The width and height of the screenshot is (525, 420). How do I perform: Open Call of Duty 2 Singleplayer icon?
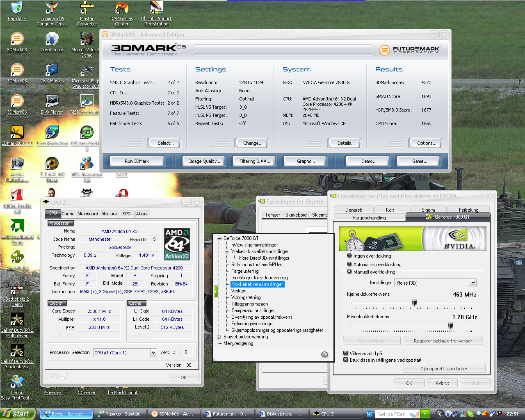point(17,356)
